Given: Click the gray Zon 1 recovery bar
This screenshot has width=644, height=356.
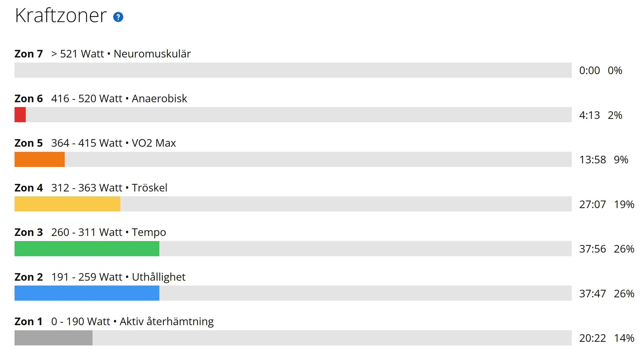Looking at the screenshot, I should point(54,338).
